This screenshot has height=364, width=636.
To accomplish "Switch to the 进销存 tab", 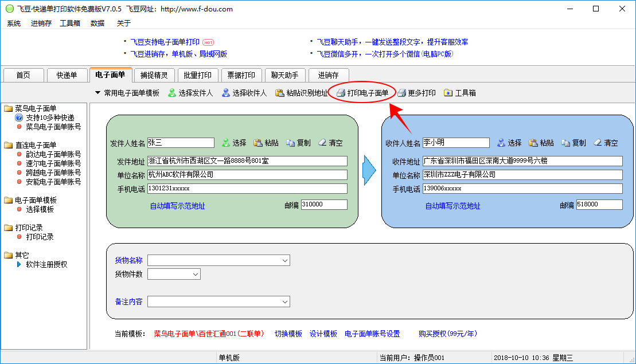I will [328, 76].
